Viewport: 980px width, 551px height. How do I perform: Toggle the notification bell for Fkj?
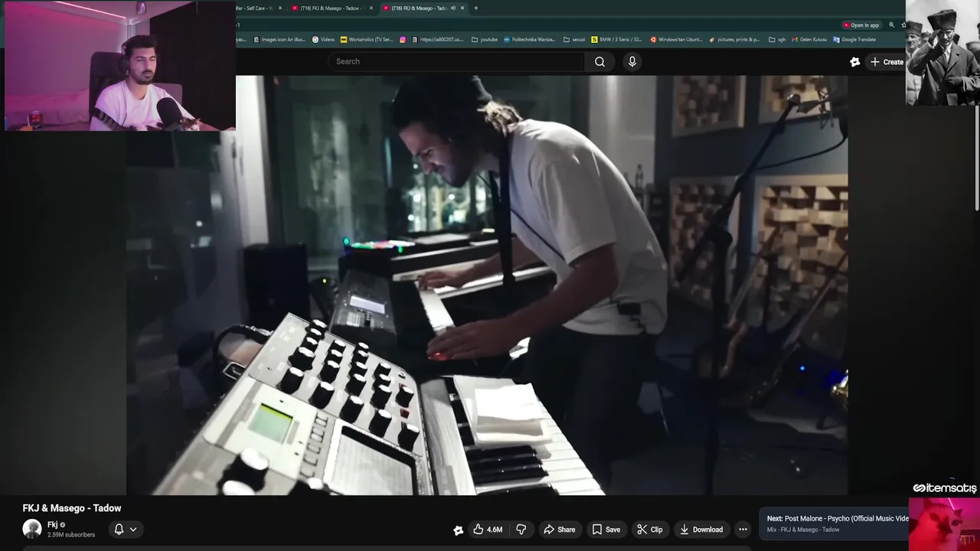tap(119, 529)
